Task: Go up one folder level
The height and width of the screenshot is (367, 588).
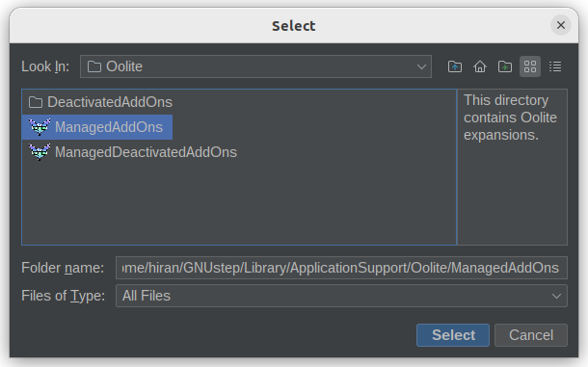Action: [455, 66]
